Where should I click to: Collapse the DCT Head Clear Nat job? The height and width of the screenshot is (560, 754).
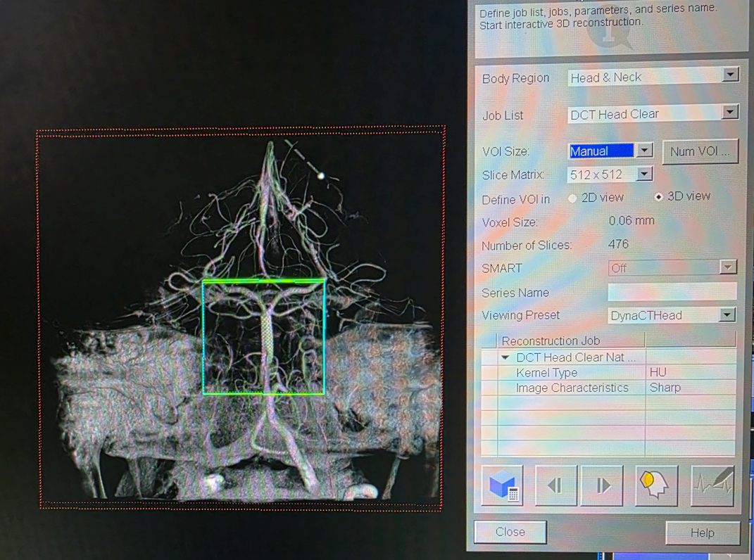(x=505, y=357)
